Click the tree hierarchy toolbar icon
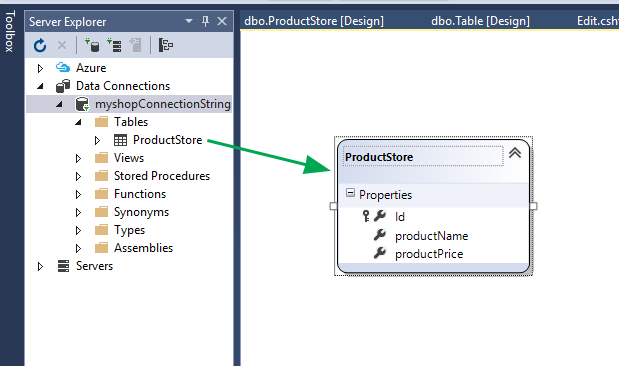This screenshot has width=619, height=366. 166,45
